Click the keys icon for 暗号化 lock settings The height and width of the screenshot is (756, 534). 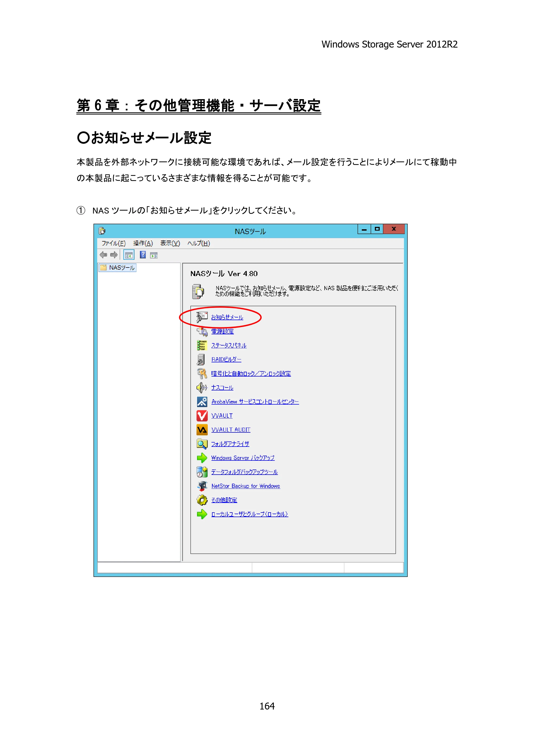pos(202,373)
